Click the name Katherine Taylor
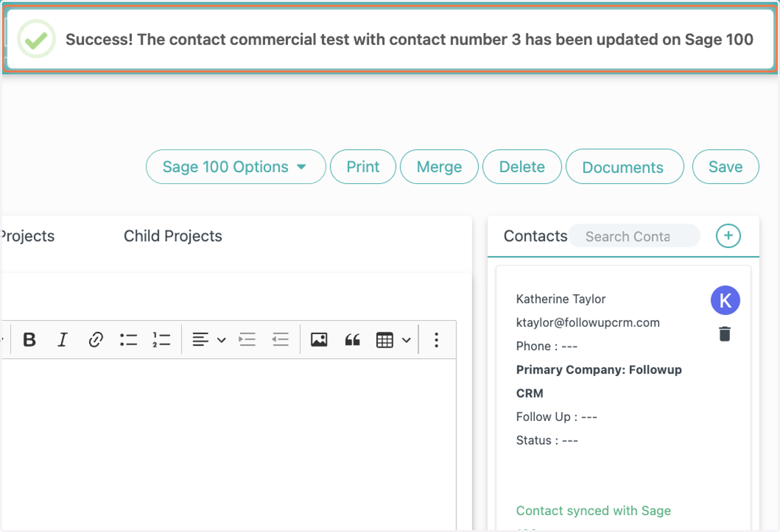This screenshot has height=532, width=780. [561, 299]
